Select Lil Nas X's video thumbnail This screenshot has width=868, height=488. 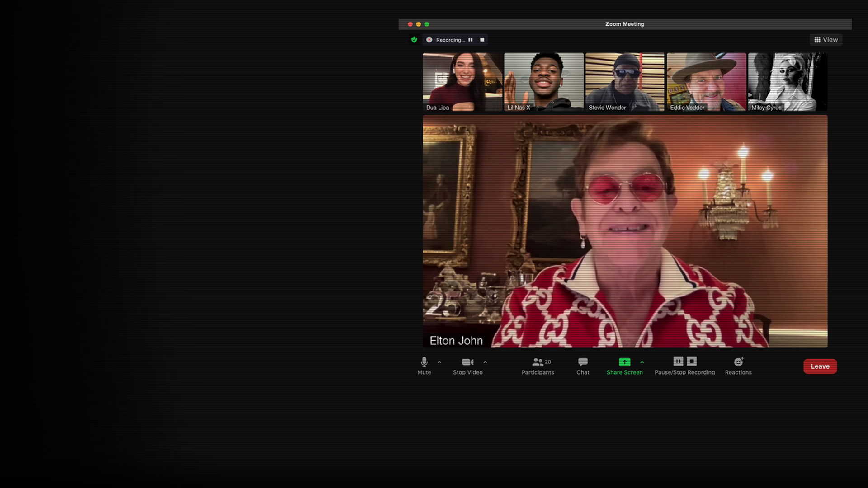pyautogui.click(x=544, y=82)
